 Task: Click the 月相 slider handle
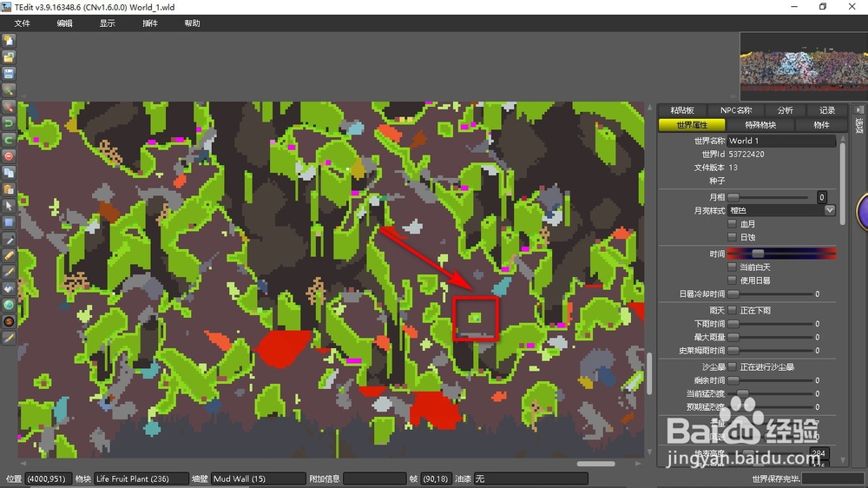click(733, 197)
